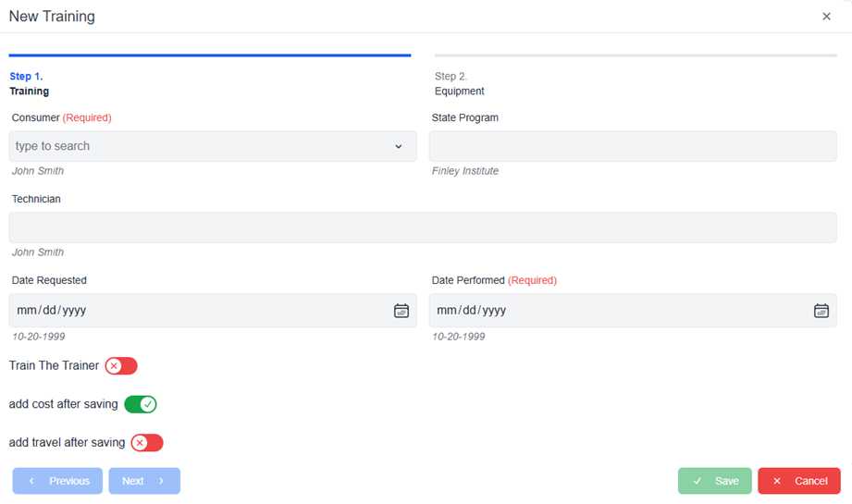This screenshot has width=852, height=504.
Task: Click the gray Step 2 progress bar
Action: [x=636, y=55]
